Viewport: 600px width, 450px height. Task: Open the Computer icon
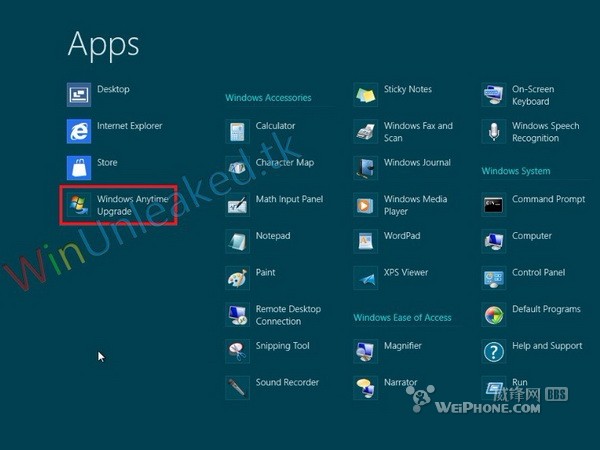(494, 241)
